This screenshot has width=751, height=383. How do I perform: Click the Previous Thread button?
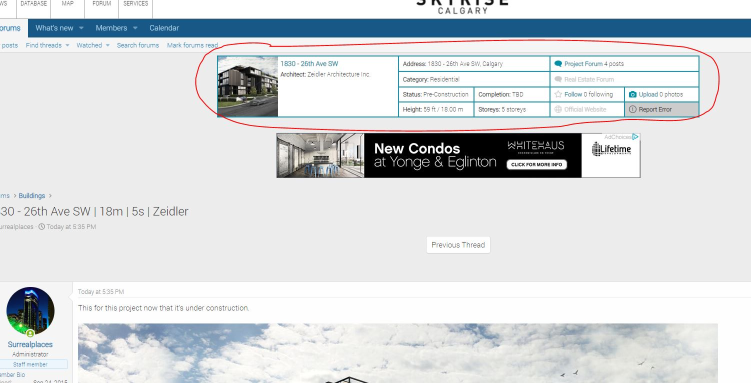(458, 245)
